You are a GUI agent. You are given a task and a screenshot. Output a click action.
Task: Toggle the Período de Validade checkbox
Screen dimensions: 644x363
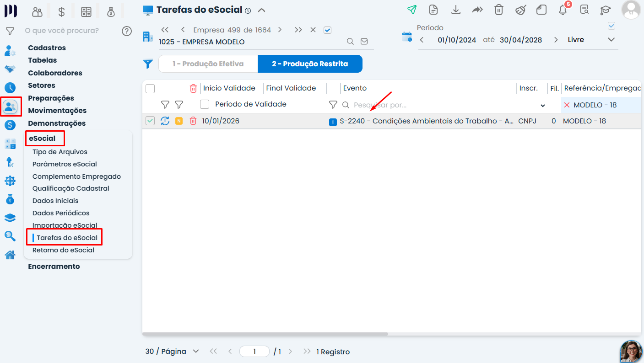click(205, 104)
